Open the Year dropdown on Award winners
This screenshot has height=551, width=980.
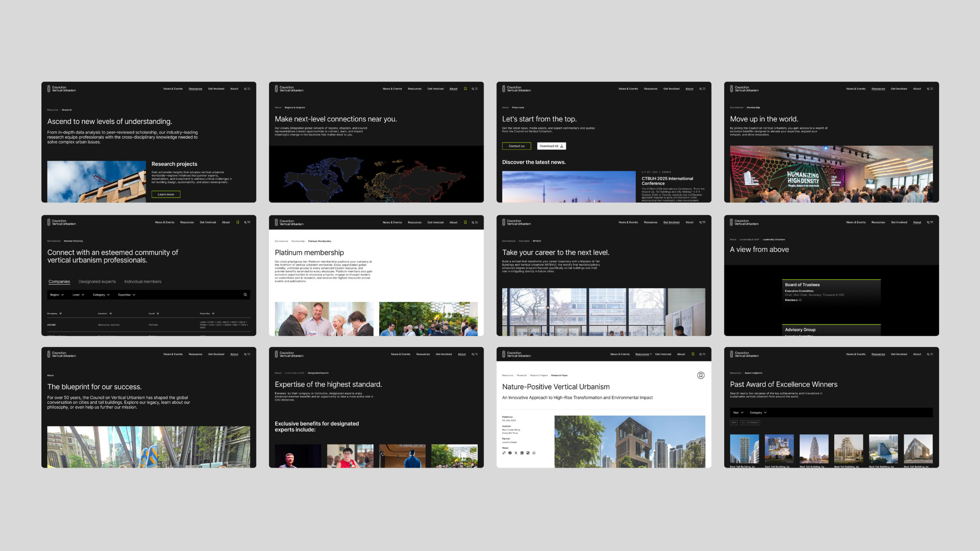click(738, 412)
